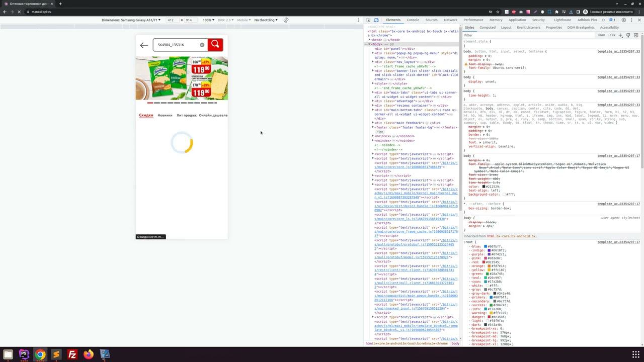This screenshot has width=644, height=362.
Task: Switch to the Computed styles tab
Action: [x=487, y=28]
